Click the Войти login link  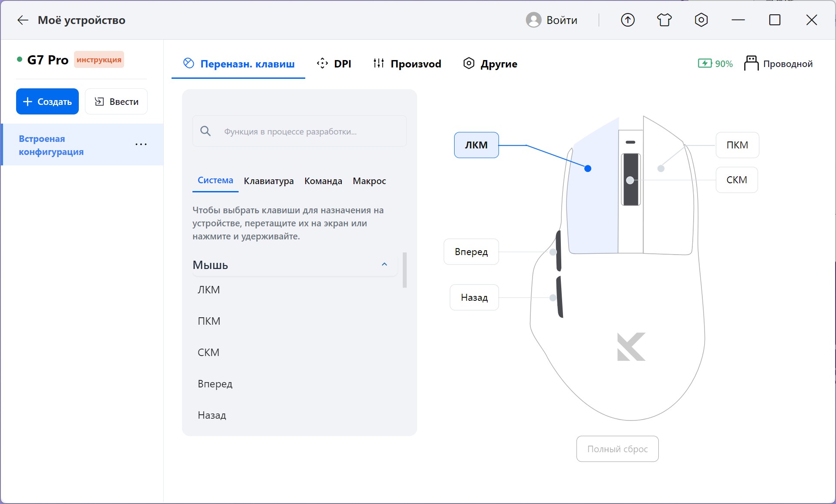point(562,20)
